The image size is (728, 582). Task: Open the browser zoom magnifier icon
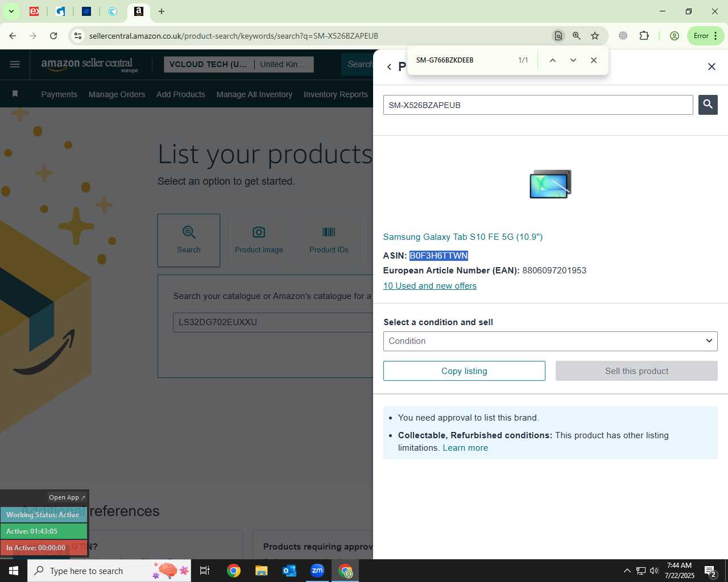(577, 36)
